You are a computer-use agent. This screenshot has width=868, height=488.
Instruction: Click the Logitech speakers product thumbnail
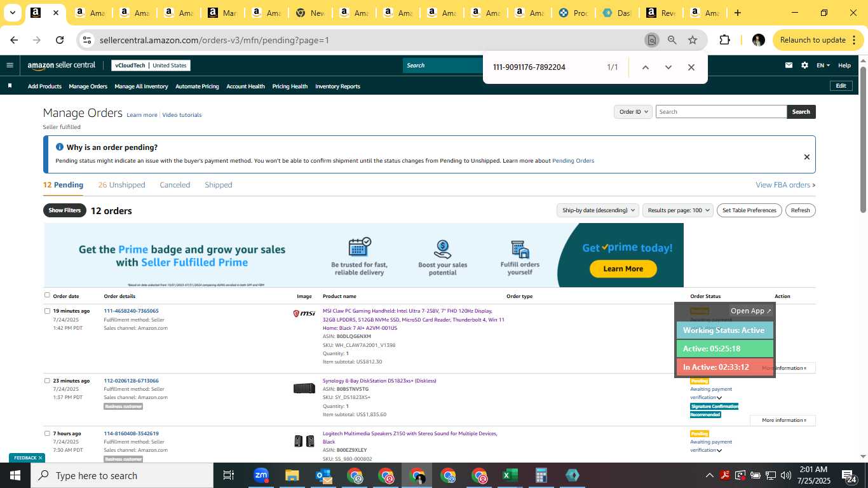304,440
